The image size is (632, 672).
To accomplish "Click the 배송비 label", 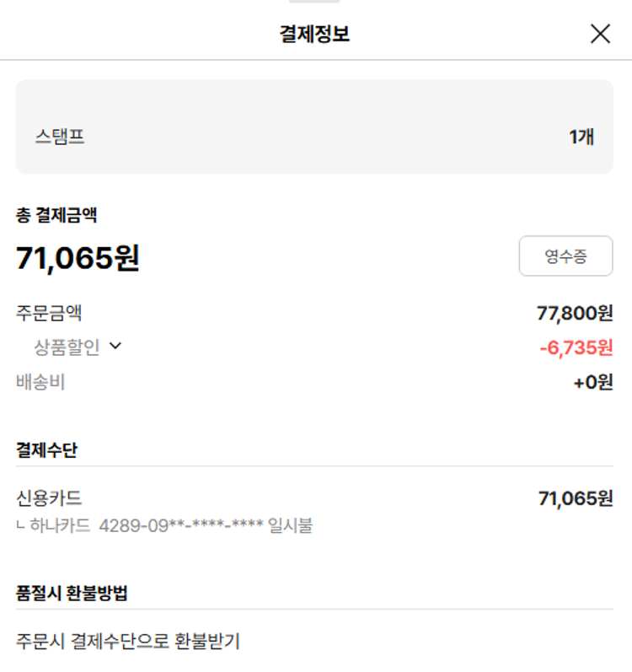I will pos(40,382).
